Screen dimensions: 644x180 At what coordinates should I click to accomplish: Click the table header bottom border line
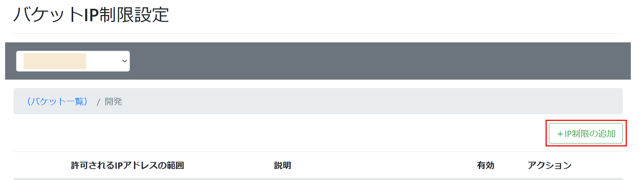(x=318, y=179)
